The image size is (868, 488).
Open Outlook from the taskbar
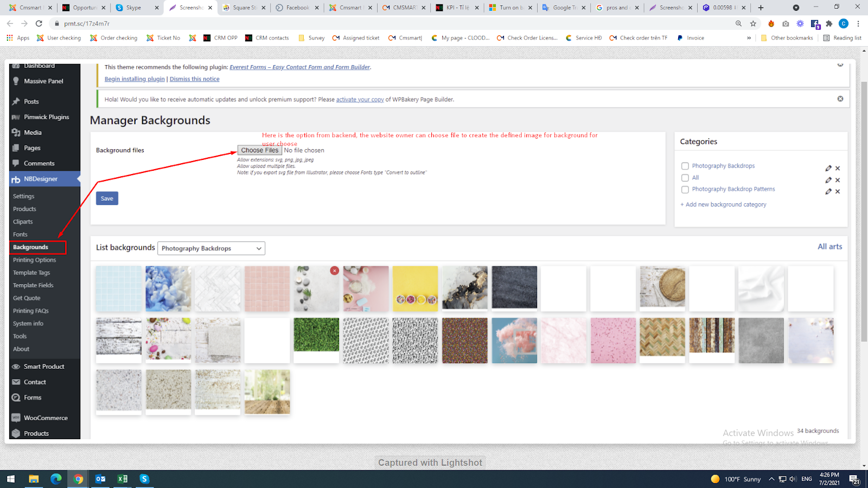point(100,479)
